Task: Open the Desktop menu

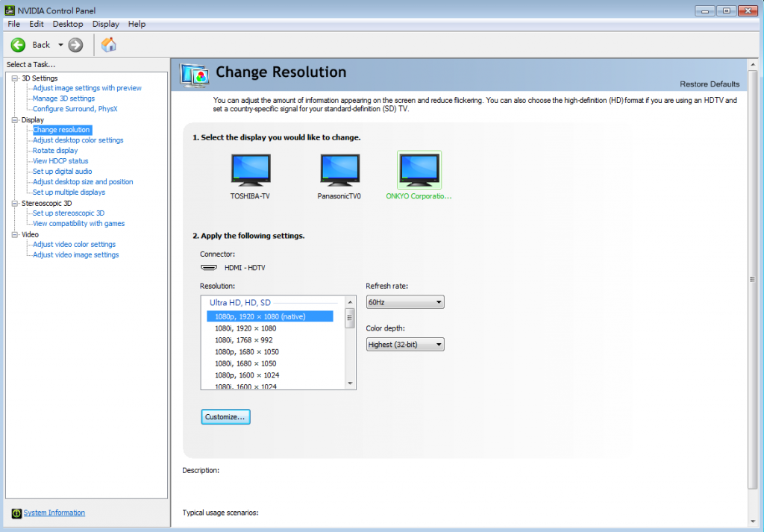Action: [x=68, y=24]
